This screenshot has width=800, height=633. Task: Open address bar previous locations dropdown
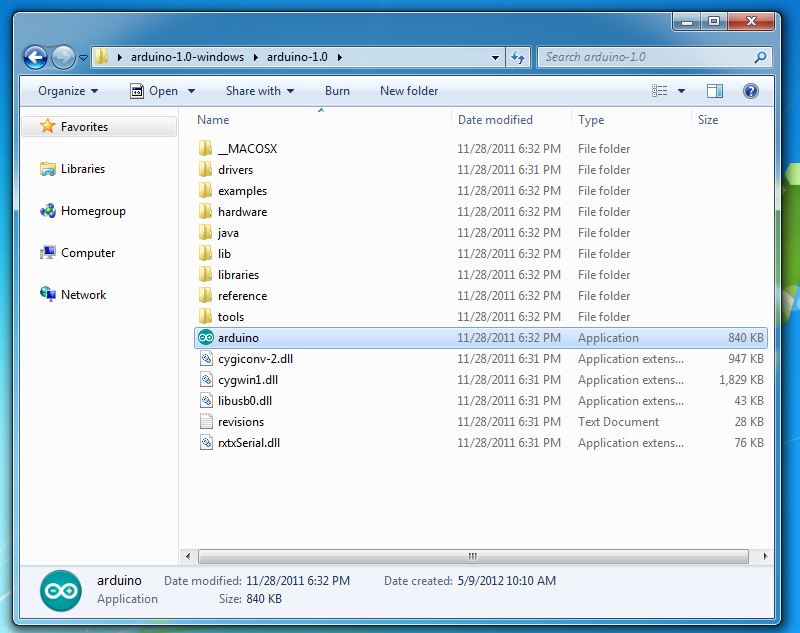[495, 57]
